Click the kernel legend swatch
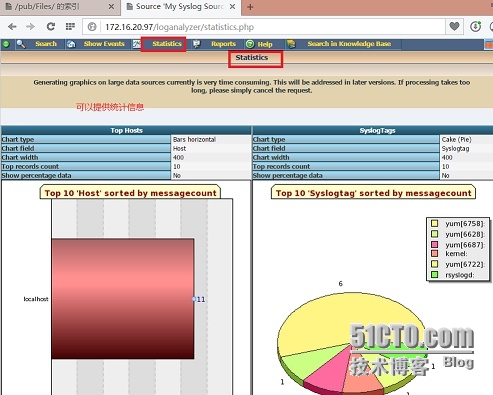The width and height of the screenshot is (493, 395). click(x=434, y=254)
